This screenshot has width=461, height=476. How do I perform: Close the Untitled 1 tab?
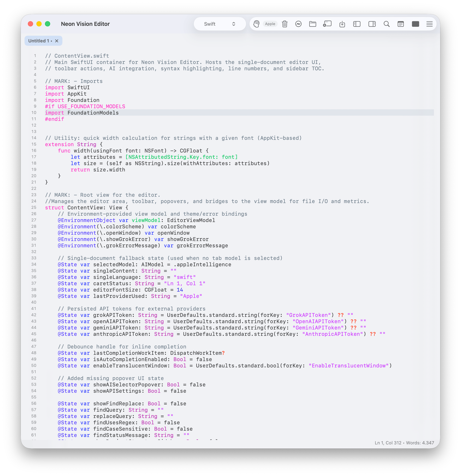(56, 41)
